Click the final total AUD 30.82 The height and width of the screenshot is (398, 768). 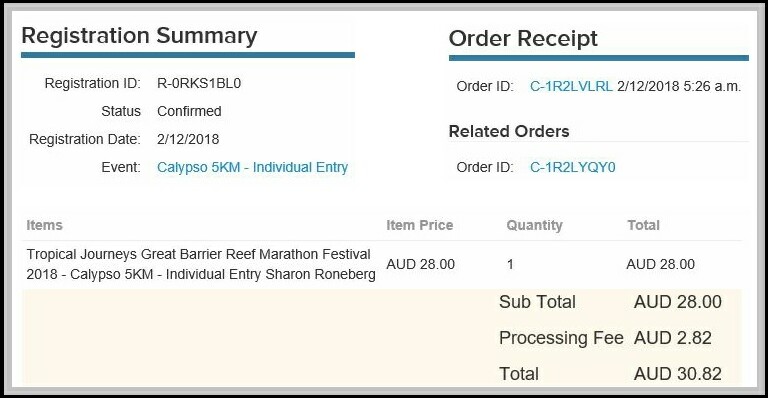pos(678,374)
